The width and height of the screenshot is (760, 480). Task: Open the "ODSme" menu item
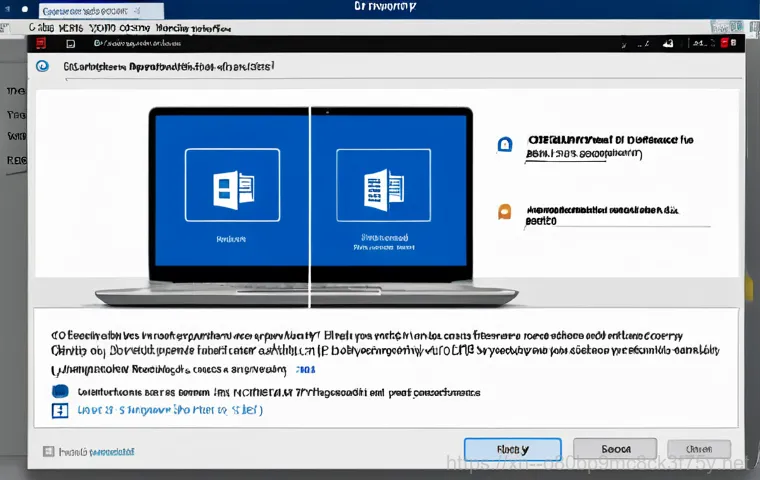pyautogui.click(x=135, y=28)
